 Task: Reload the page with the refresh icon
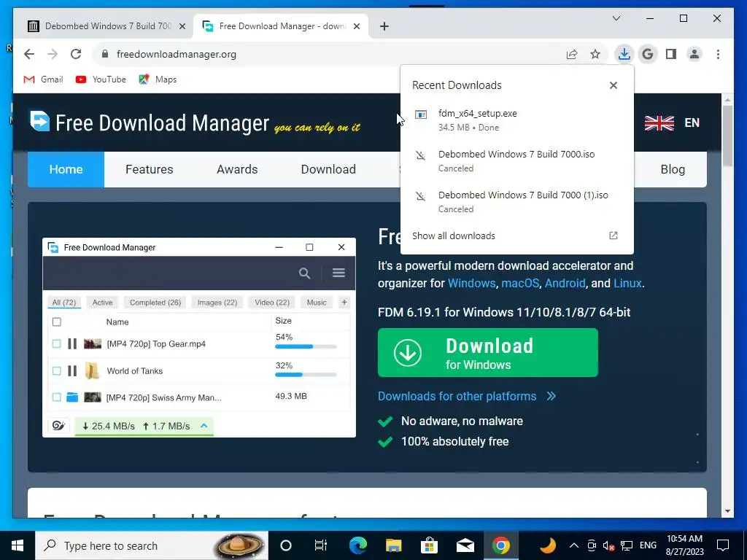coord(76,54)
